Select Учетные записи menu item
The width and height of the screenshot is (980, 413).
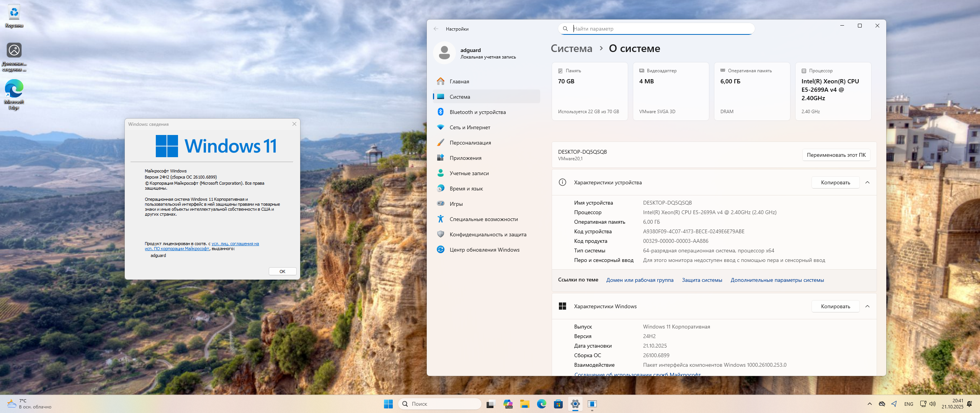[x=469, y=173]
